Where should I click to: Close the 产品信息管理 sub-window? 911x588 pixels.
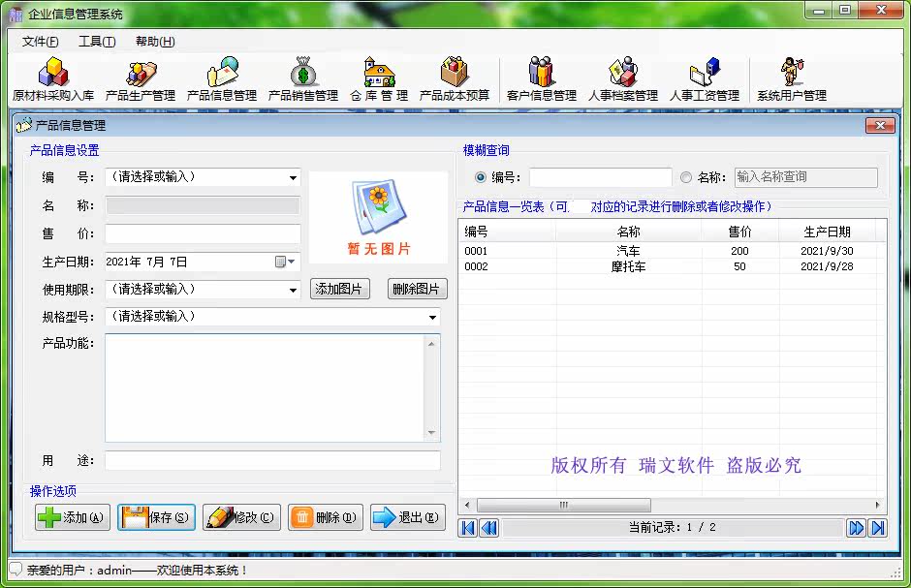[880, 125]
